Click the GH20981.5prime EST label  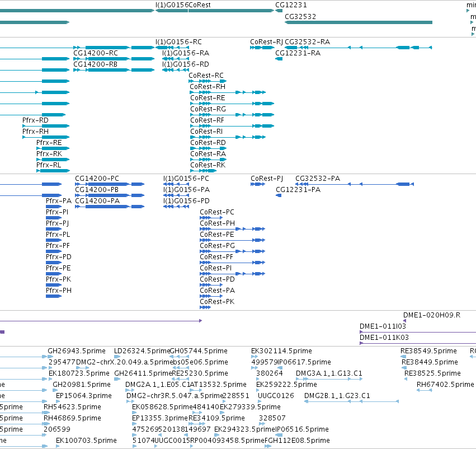click(82, 385)
